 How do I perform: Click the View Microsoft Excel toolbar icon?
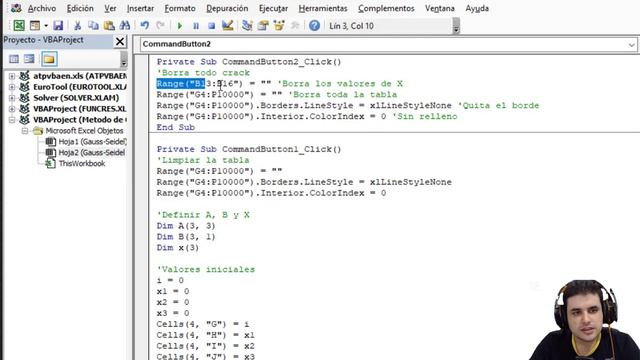tap(19, 26)
